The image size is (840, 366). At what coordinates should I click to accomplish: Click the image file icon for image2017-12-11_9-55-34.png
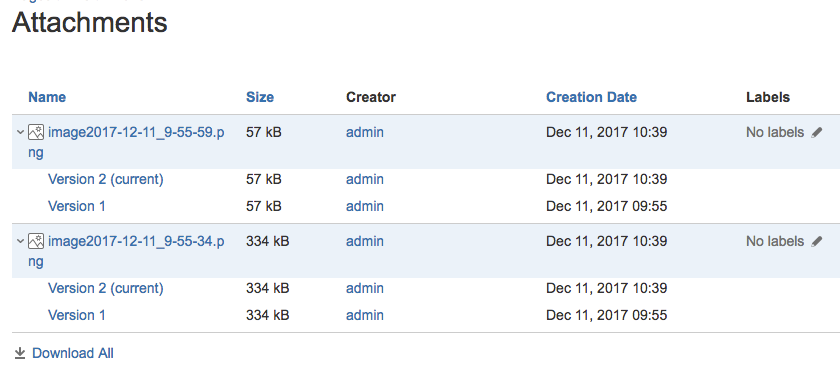pos(36,241)
